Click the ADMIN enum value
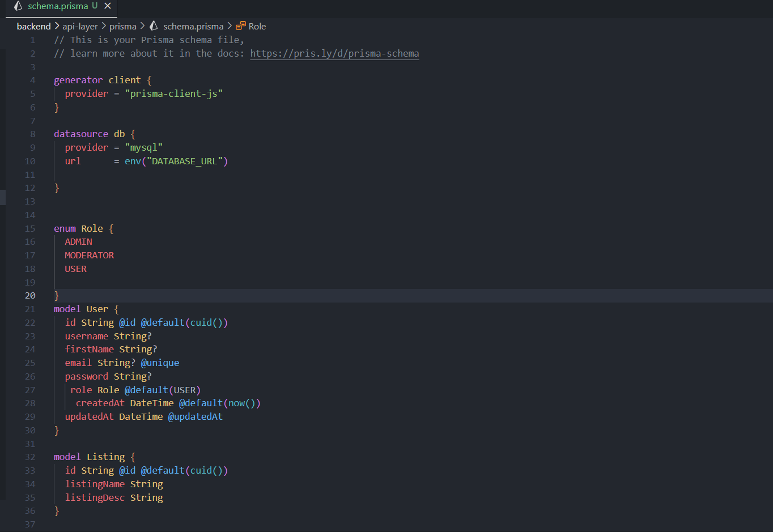 [78, 242]
